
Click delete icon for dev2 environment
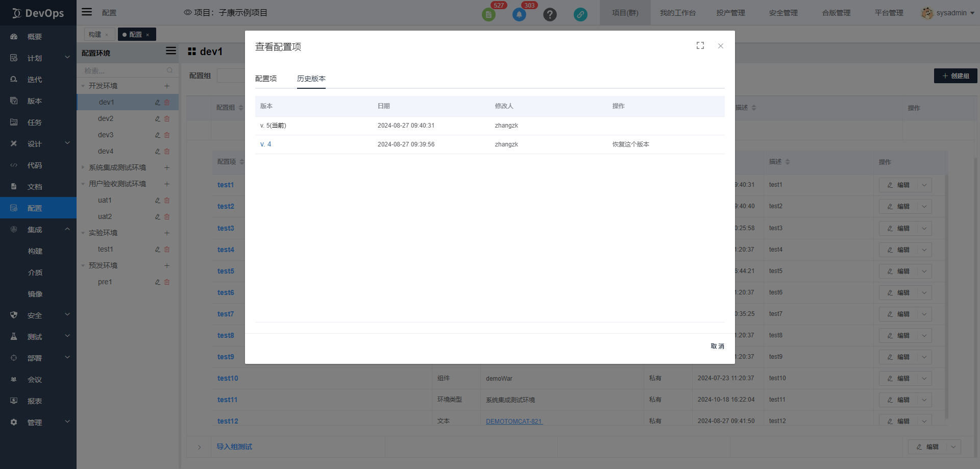(167, 119)
